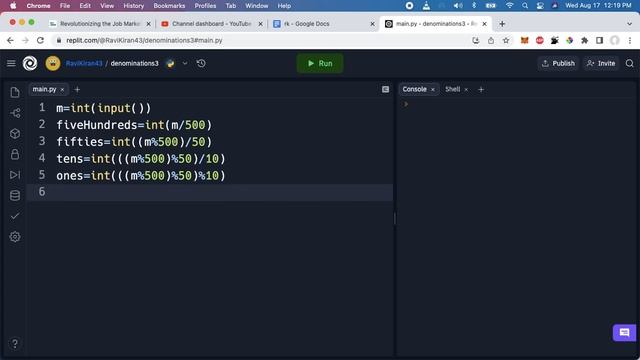Open a new Chrome tab

[502, 24]
